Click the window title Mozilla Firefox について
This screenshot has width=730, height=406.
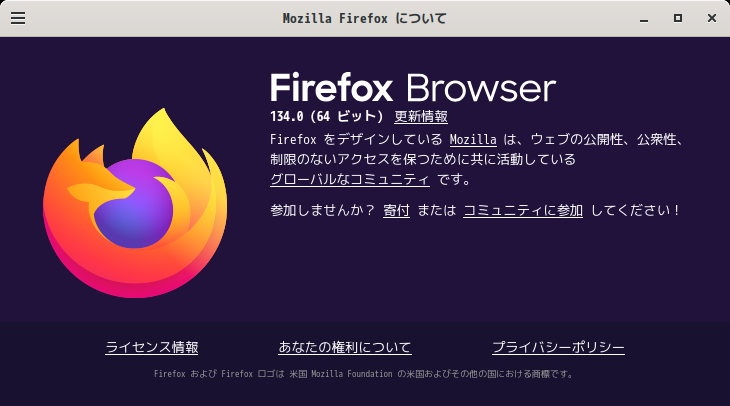coord(365,19)
